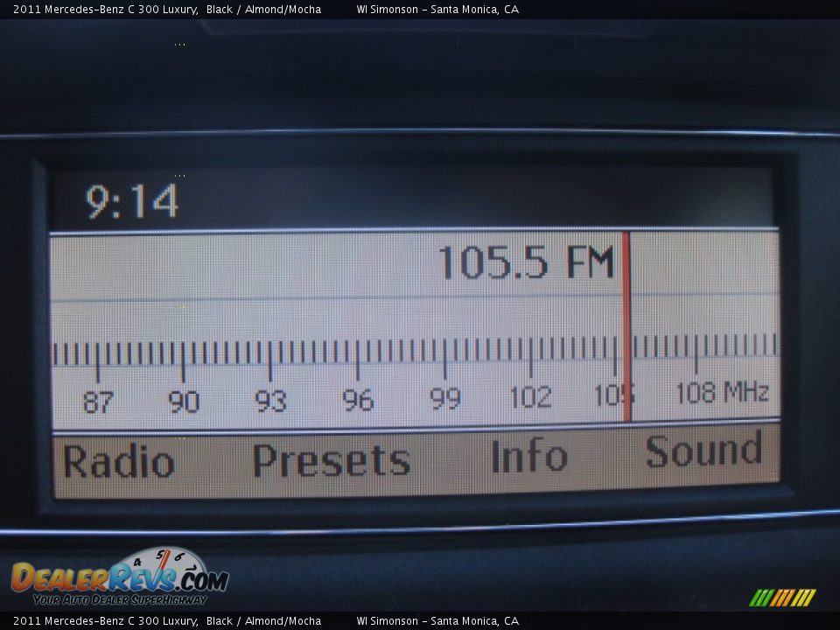Click the 105.5 FM frequency readout
840x630 pixels.
526,262
